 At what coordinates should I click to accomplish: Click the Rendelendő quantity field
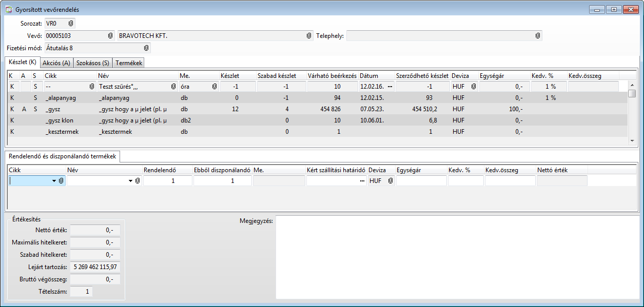(167, 181)
